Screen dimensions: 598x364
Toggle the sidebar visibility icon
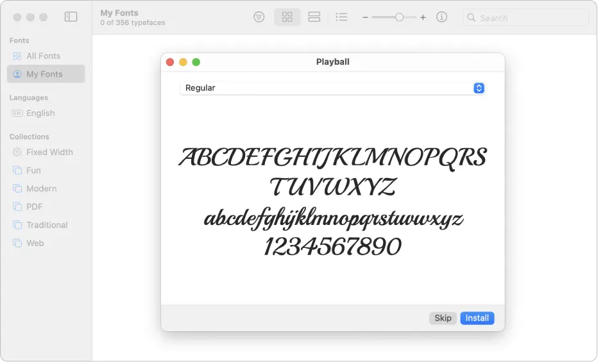(x=71, y=17)
